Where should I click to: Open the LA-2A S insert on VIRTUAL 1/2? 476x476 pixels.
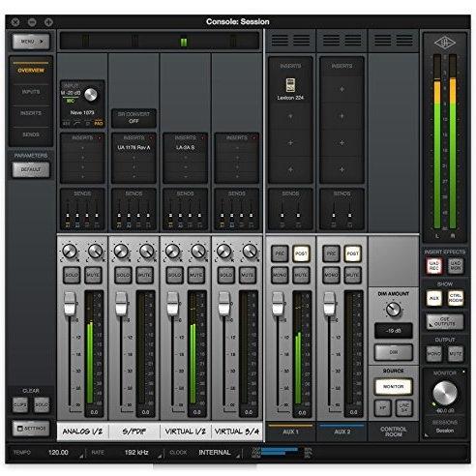pyautogui.click(x=185, y=148)
